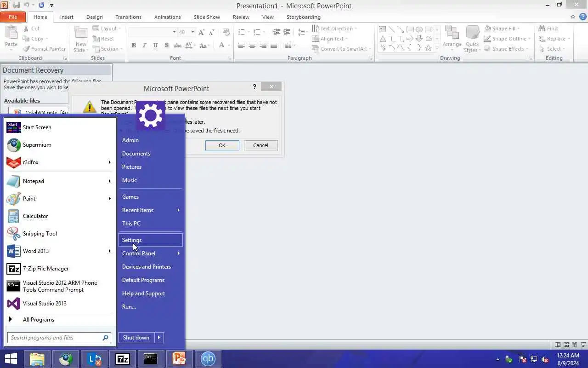This screenshot has height=368, width=588.
Task: Click the Center text alignment icon
Action: pyautogui.click(x=252, y=46)
